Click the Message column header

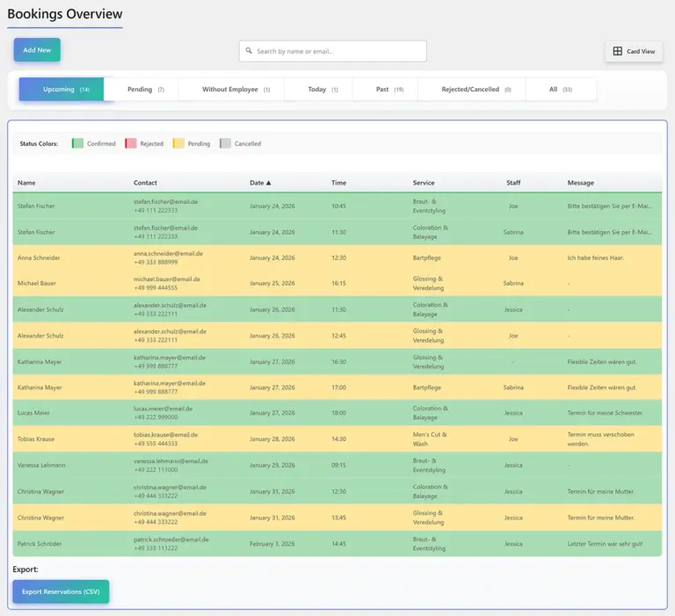tap(580, 183)
